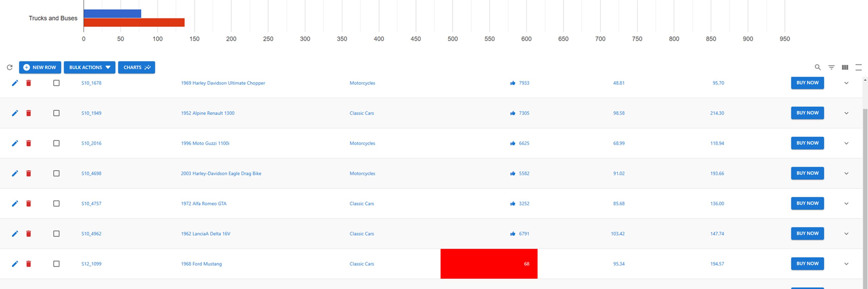Edit row S10_4962 with pencil icon
The height and width of the screenshot is (289, 868).
pos(15,234)
